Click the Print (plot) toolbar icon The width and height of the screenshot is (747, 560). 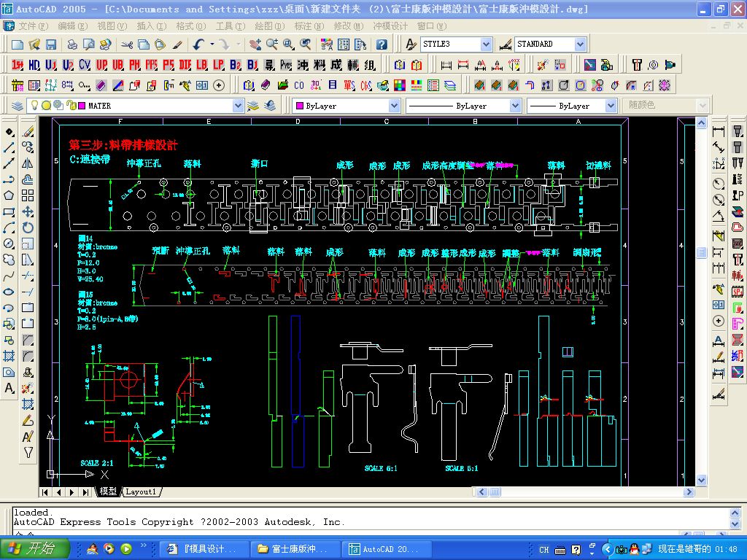click(72, 44)
